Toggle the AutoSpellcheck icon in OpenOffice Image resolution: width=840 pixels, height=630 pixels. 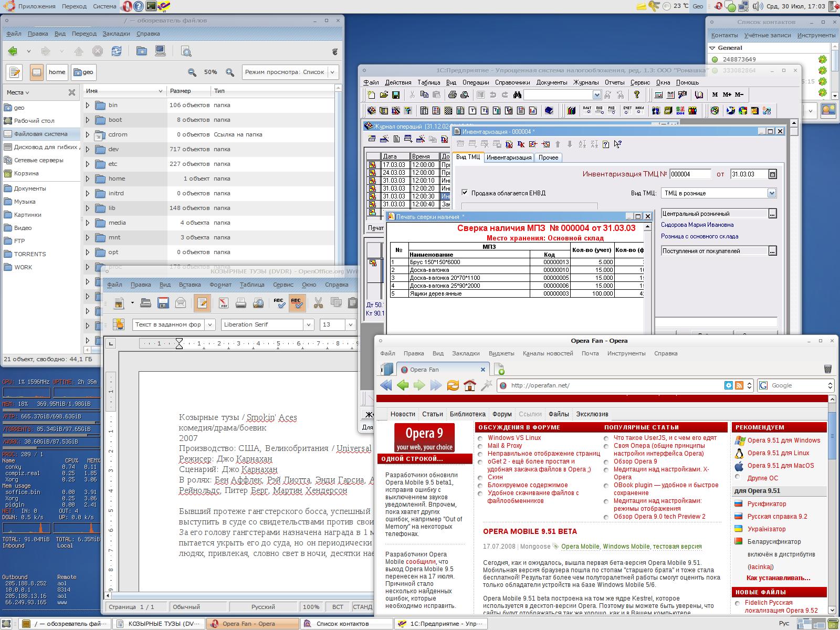[297, 303]
